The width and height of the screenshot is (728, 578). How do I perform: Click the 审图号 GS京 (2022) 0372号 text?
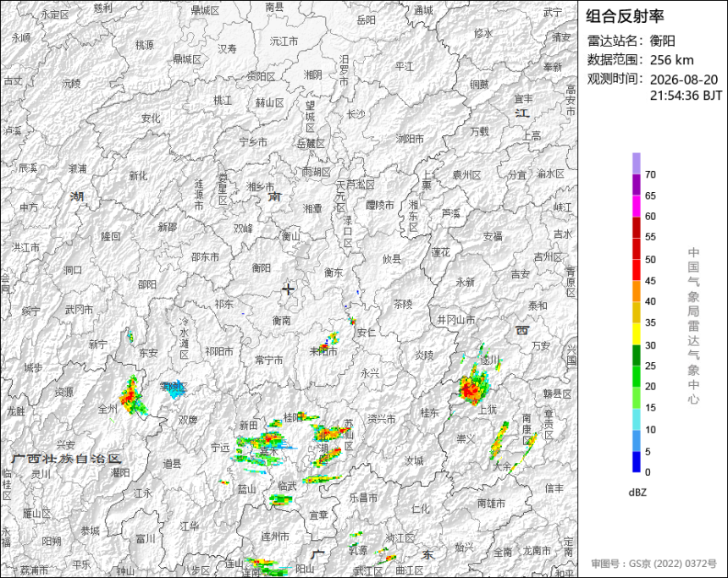[654, 564]
